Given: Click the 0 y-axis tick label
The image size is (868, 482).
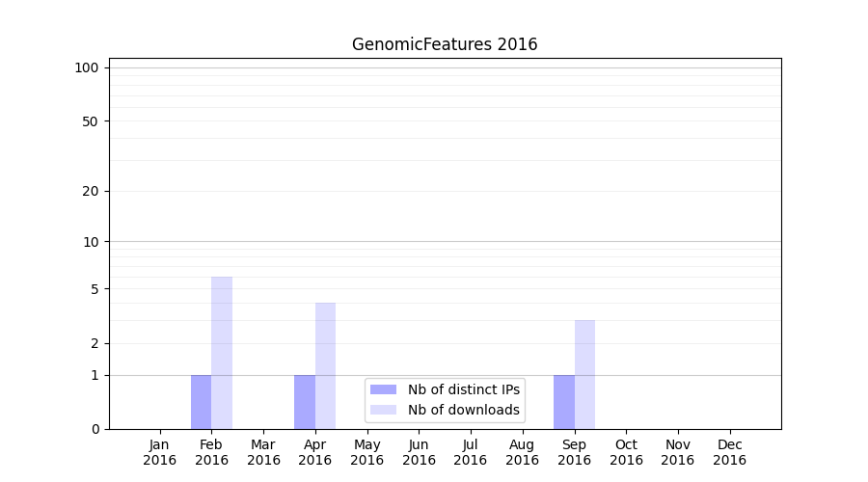Looking at the screenshot, I should point(95,429).
